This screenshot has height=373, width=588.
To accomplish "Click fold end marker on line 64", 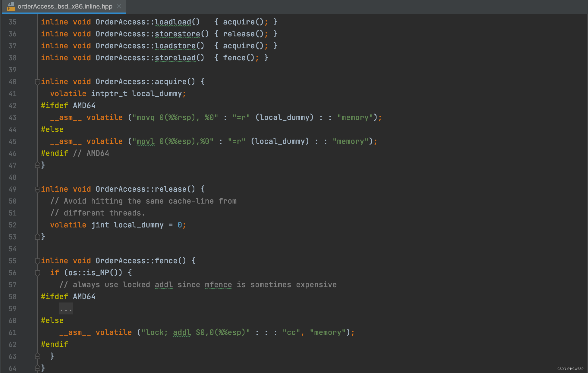I will point(37,368).
